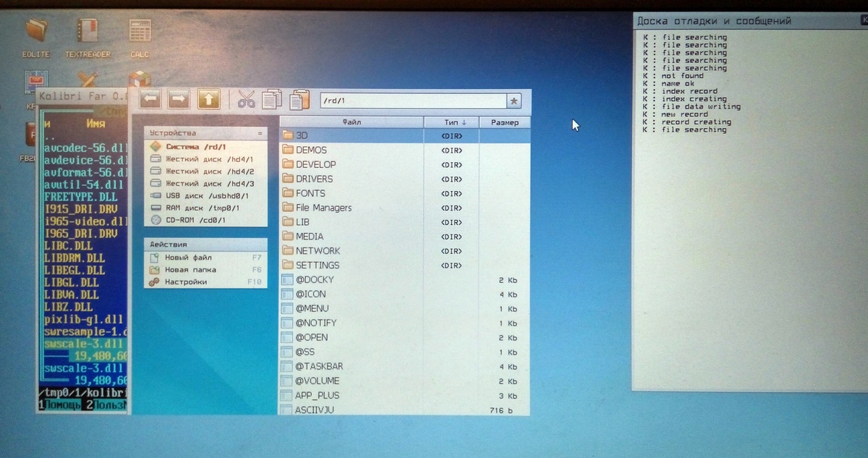Sort files by Тип column
Viewport: 868px width, 458px height.
pos(451,122)
